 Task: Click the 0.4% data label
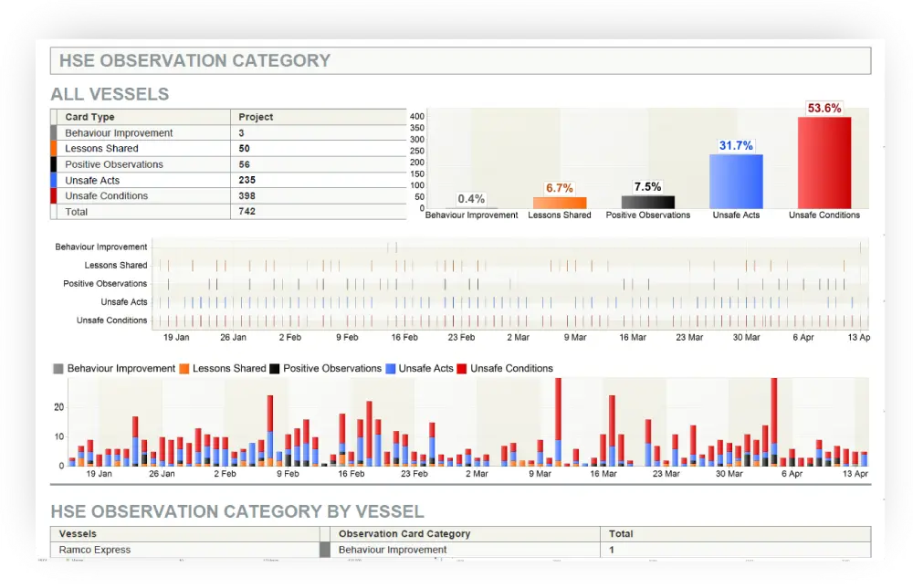471,199
